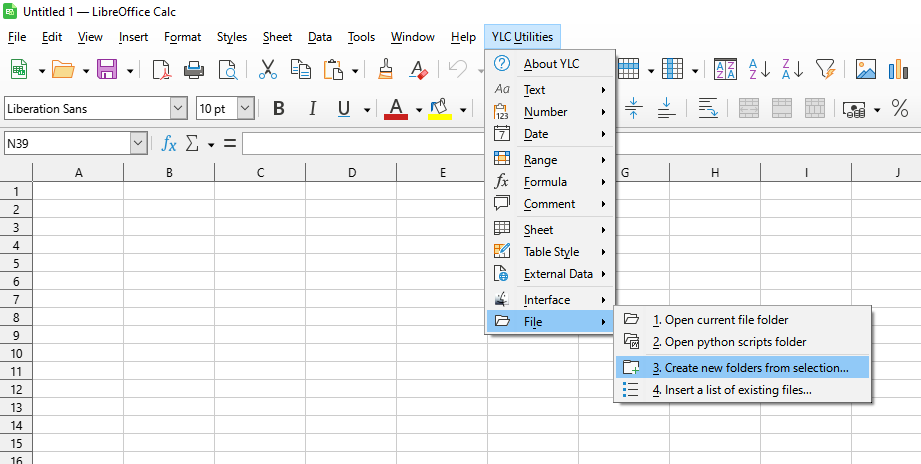Open the font name dropdown
The width and height of the screenshot is (921, 464).
tap(178, 109)
